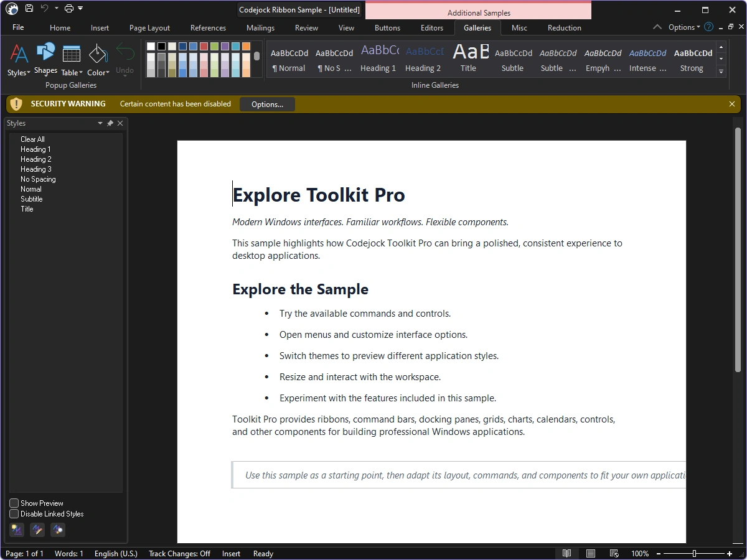Click the Codejock application logo button
This screenshot has height=560, width=747.
click(12, 9)
